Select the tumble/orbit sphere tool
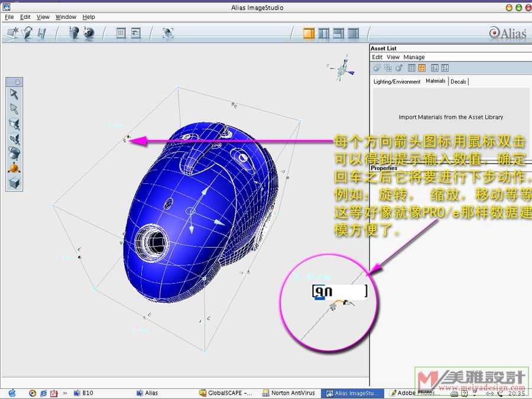532x399 pixels. click(14, 153)
